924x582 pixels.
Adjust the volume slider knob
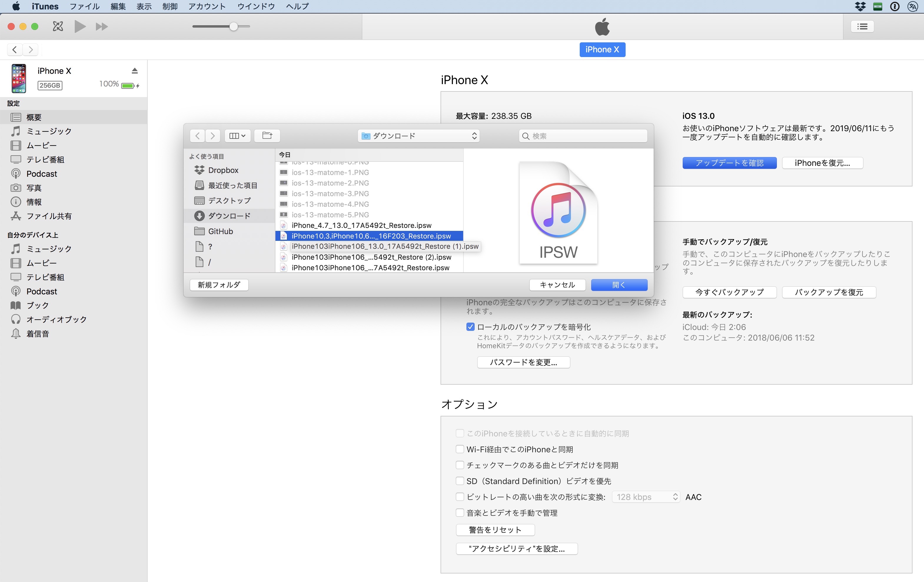tap(234, 26)
